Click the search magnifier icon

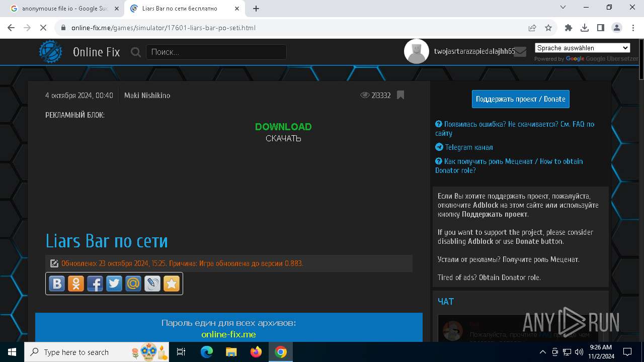click(136, 52)
